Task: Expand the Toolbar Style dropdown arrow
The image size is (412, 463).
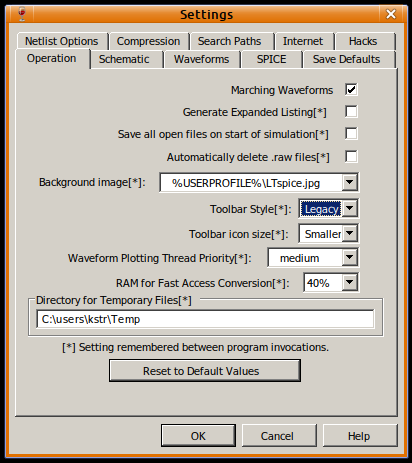Action: tap(349, 208)
